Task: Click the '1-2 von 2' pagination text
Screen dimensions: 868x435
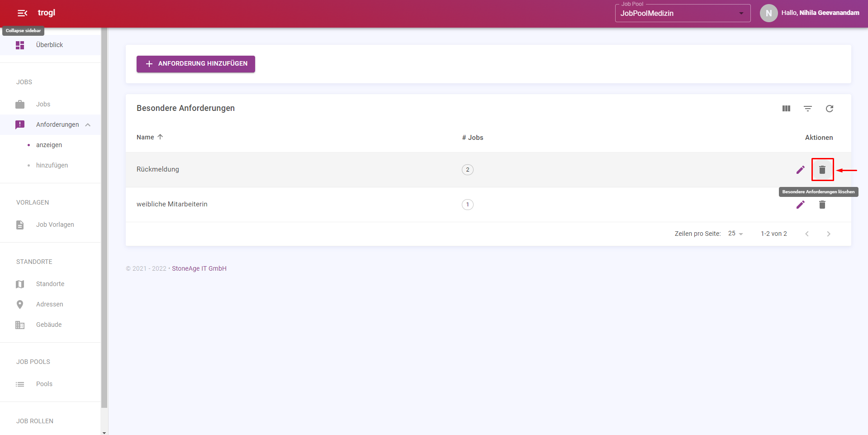Action: point(774,234)
